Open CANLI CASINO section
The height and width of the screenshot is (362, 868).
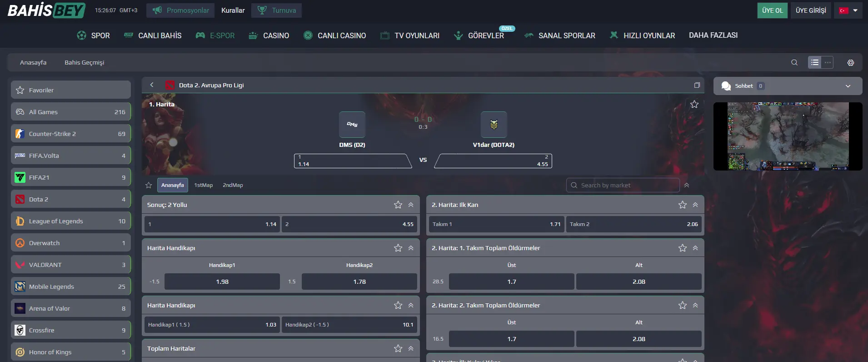pyautogui.click(x=334, y=35)
